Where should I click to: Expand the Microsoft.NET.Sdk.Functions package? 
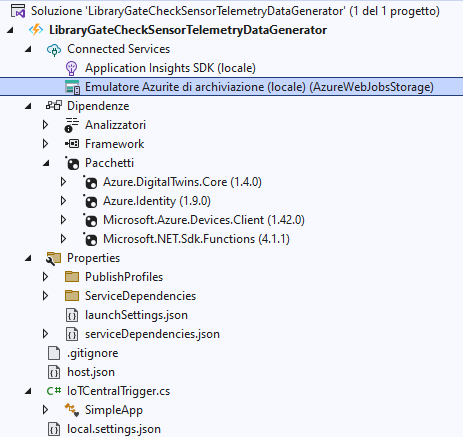(63, 239)
